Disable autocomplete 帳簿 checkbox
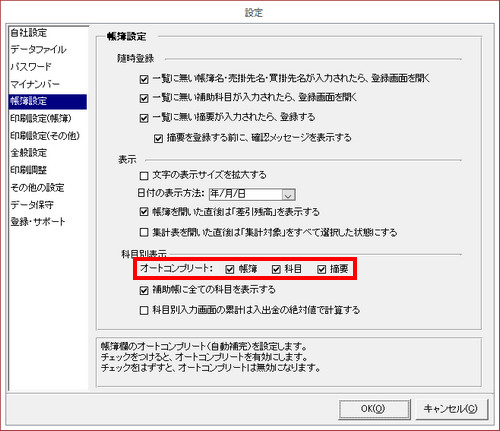Screen dimensions: 500x431 pyautogui.click(x=230, y=269)
